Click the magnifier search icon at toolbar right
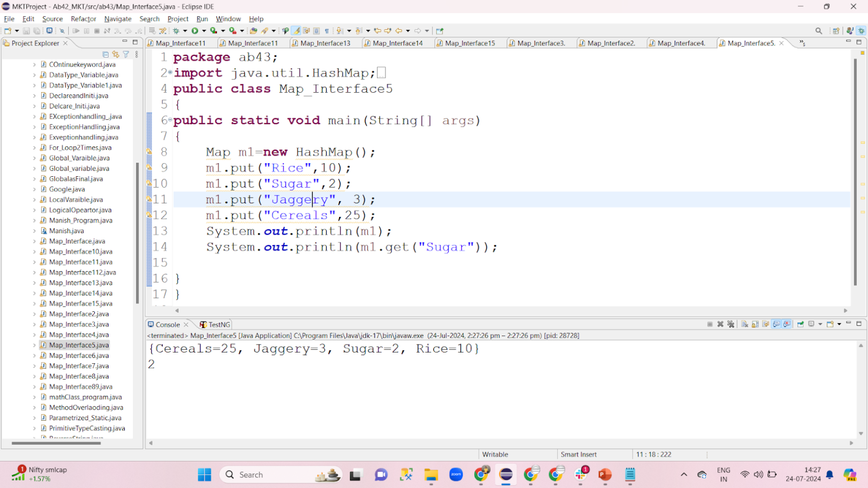 [819, 30]
